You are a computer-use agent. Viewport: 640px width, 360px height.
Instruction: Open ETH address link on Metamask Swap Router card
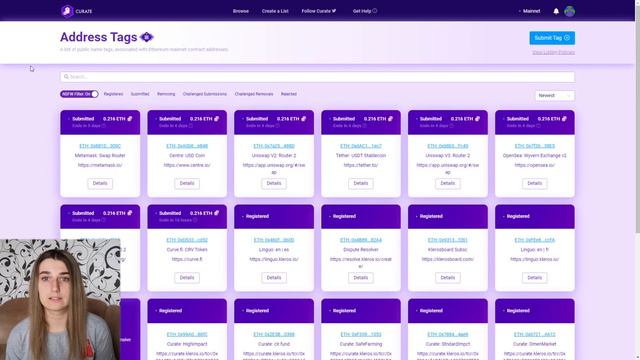point(100,146)
